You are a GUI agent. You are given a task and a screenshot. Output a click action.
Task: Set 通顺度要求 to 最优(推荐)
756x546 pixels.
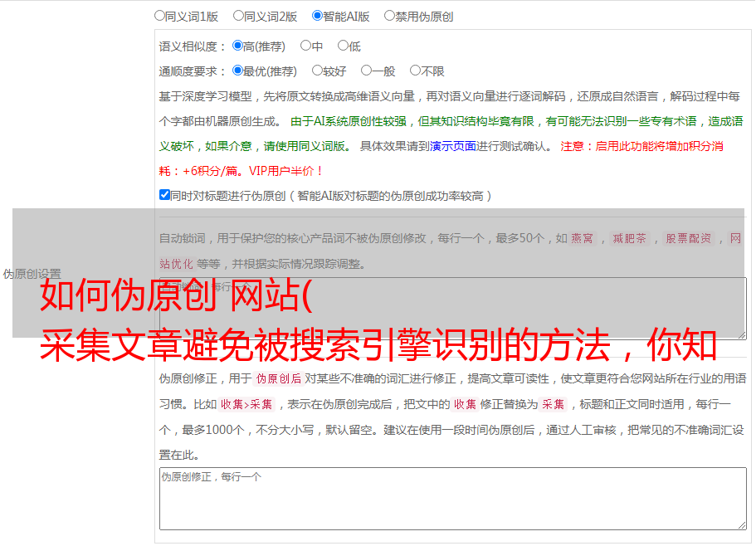[237, 71]
